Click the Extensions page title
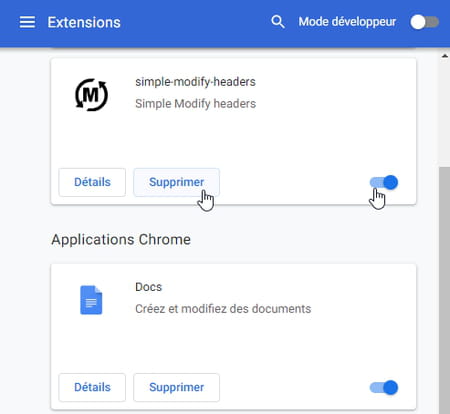Image resolution: width=450 pixels, height=414 pixels. 84,23
